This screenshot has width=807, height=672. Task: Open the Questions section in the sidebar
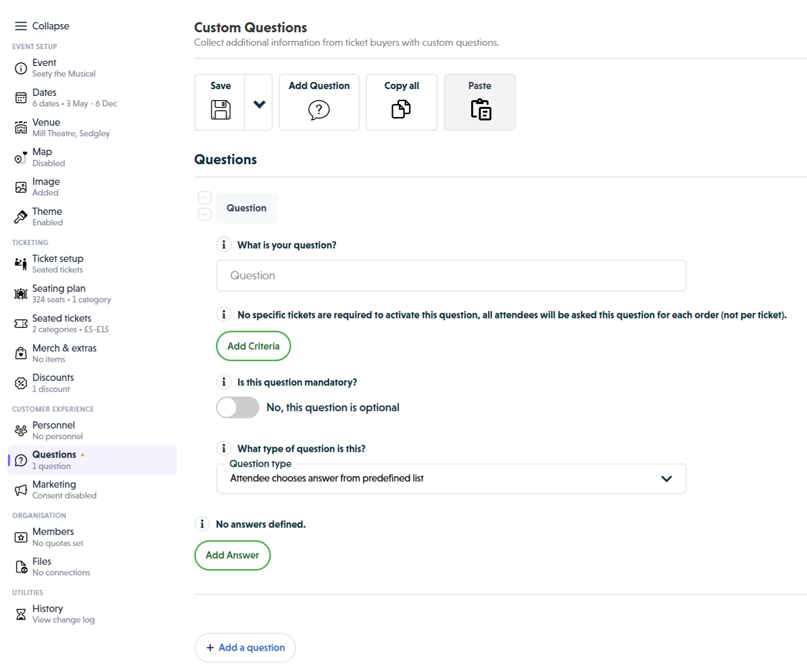coord(54,460)
